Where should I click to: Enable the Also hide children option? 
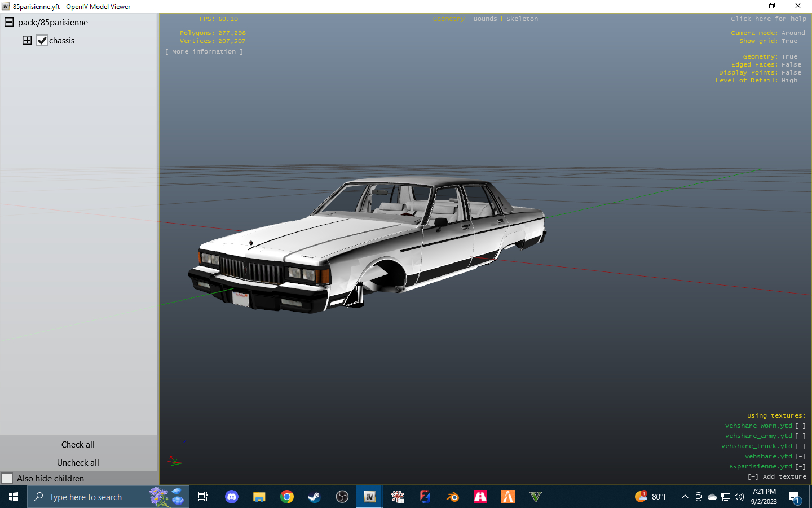click(x=8, y=478)
